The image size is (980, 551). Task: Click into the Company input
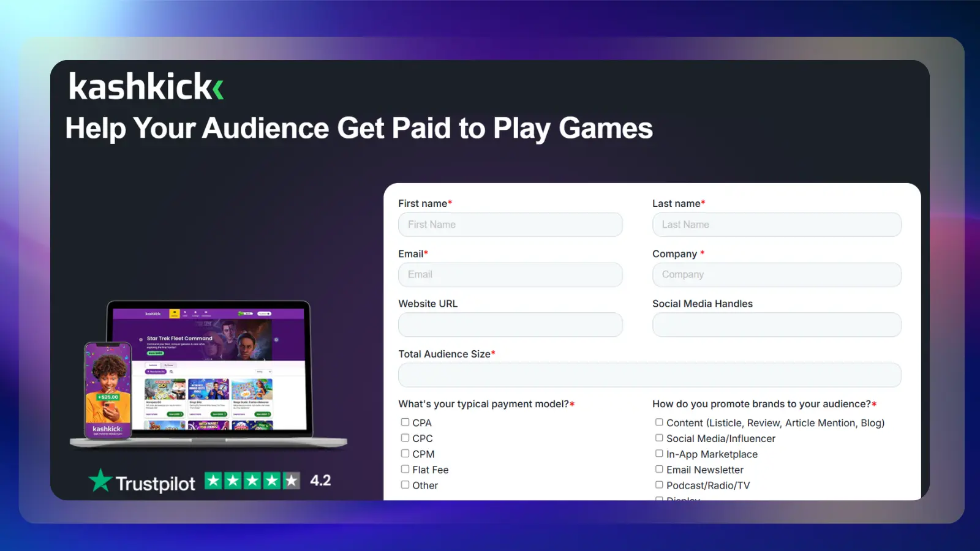coord(777,275)
